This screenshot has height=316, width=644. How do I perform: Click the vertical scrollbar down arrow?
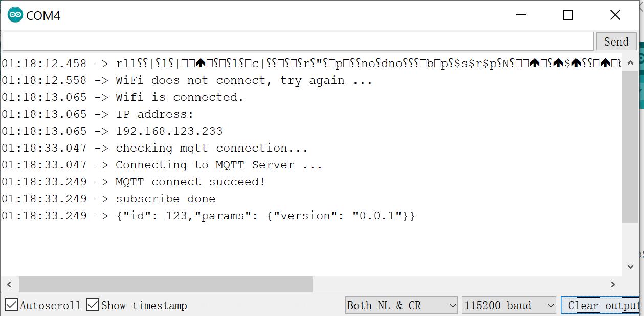tap(631, 266)
